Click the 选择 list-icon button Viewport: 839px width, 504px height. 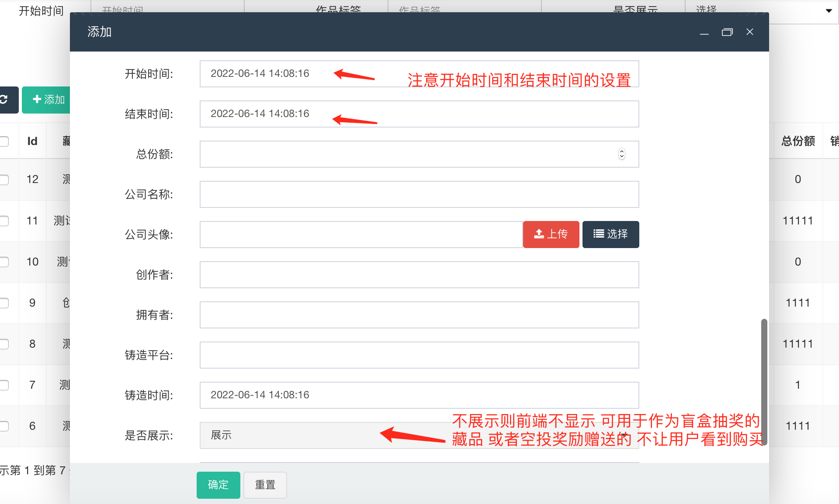tap(610, 235)
